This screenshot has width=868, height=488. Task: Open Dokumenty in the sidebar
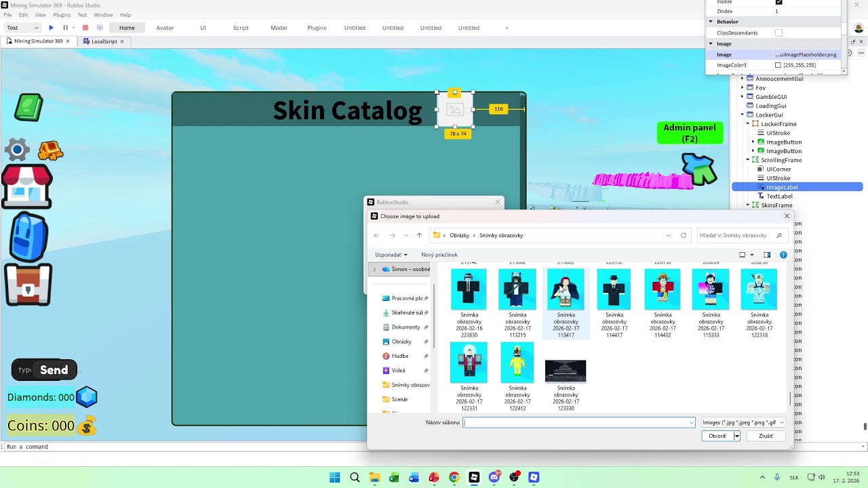[x=406, y=327]
